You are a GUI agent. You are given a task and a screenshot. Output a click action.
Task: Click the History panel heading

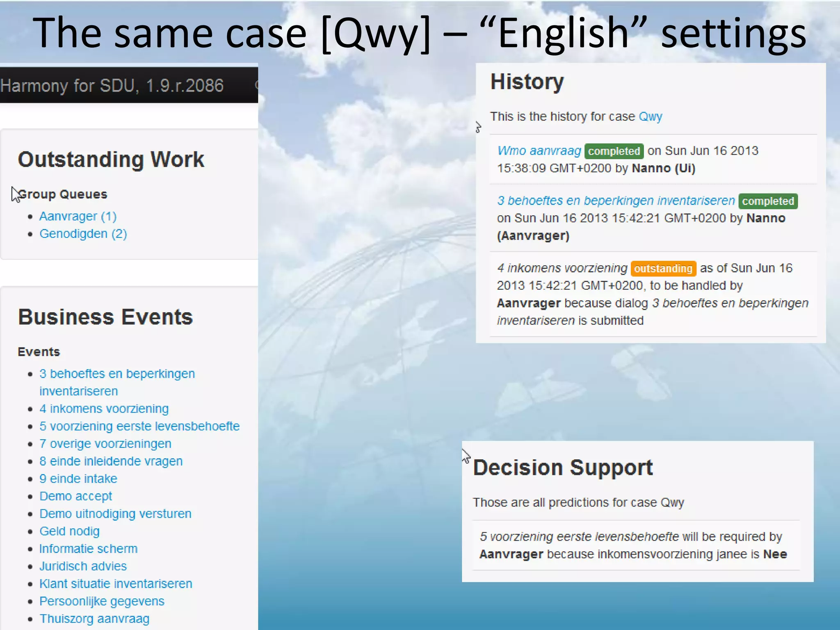[527, 82]
